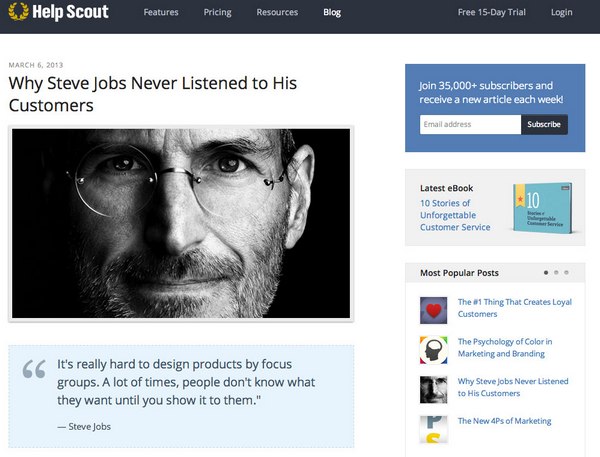This screenshot has height=457, width=600.
Task: Open the Features menu item
Action: click(x=161, y=12)
